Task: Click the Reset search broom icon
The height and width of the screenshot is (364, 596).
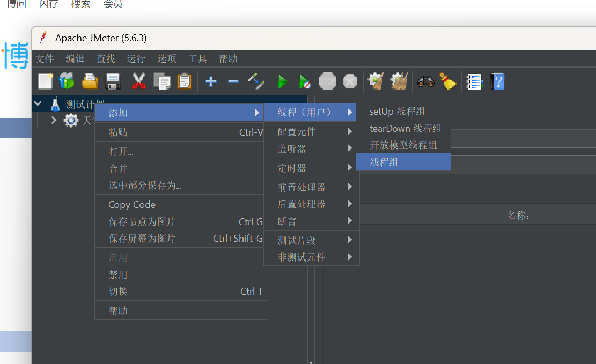Action: point(448,81)
